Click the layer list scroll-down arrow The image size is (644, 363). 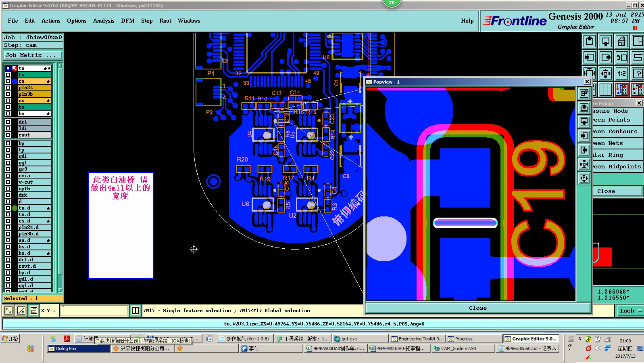coord(60,290)
